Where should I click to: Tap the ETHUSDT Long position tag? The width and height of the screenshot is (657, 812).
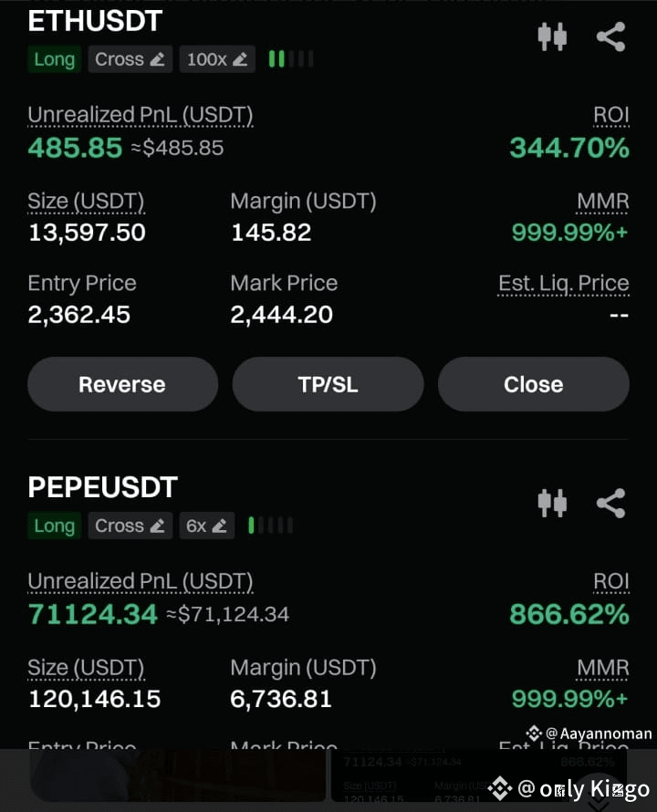(x=55, y=59)
